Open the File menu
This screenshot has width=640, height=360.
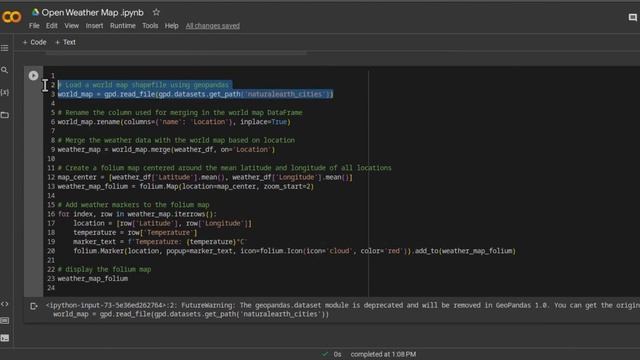[34, 26]
